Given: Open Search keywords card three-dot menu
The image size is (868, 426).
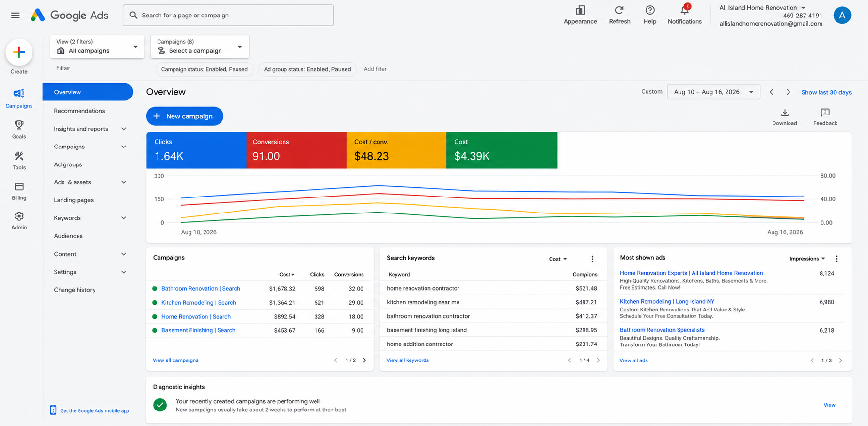Looking at the screenshot, I should pos(592,259).
